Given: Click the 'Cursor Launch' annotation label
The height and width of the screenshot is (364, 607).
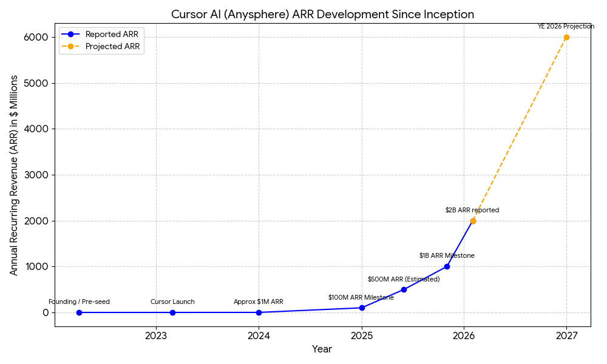Looking at the screenshot, I should [x=172, y=302].
